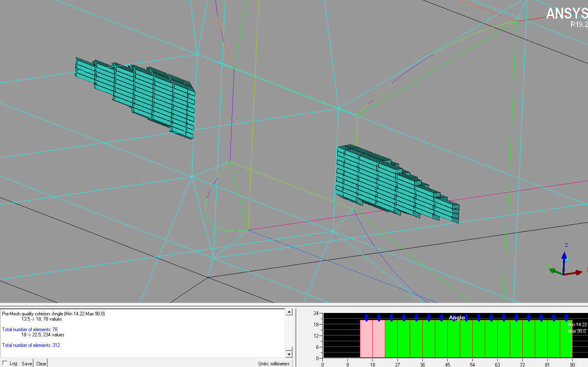Select second pink histogram bar (18–22.5)
This screenshot has height=367, width=588.
(378, 339)
